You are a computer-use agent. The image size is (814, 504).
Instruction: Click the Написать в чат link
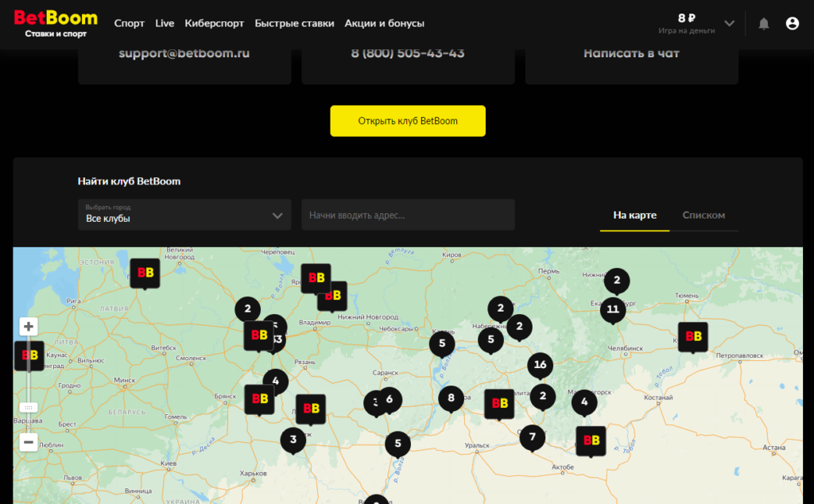pos(631,53)
